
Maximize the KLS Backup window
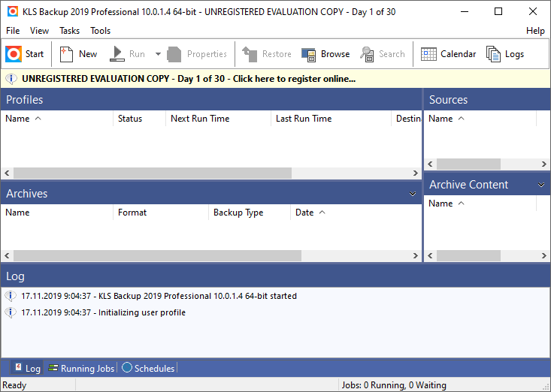498,11
